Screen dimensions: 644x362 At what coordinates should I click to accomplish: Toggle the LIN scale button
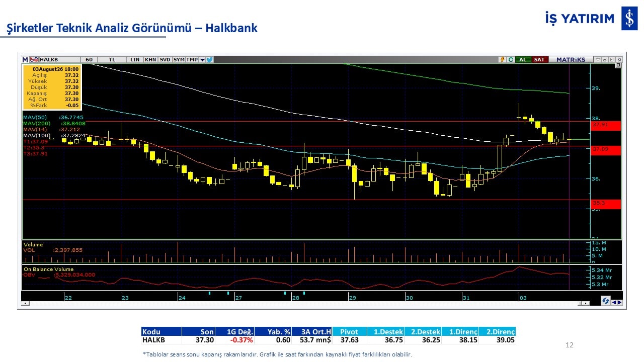point(134,59)
